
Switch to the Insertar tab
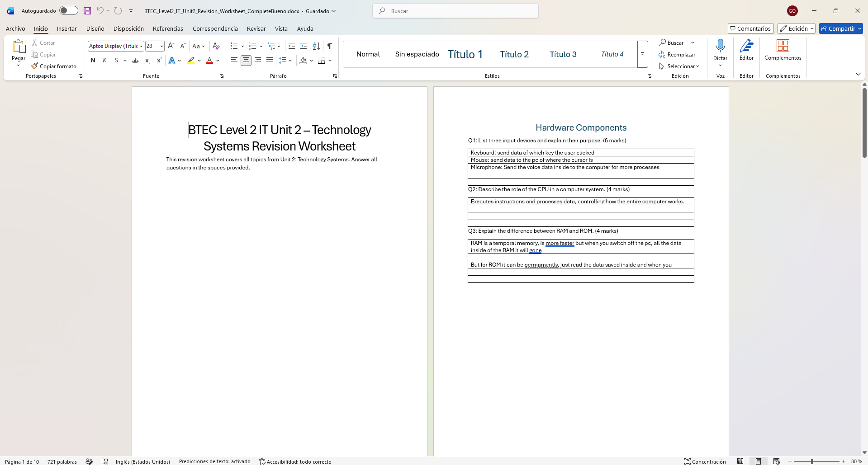[x=66, y=28]
